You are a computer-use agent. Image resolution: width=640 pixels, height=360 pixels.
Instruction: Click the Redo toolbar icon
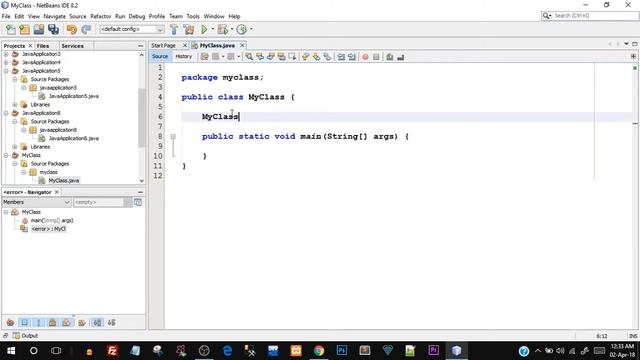(86, 29)
